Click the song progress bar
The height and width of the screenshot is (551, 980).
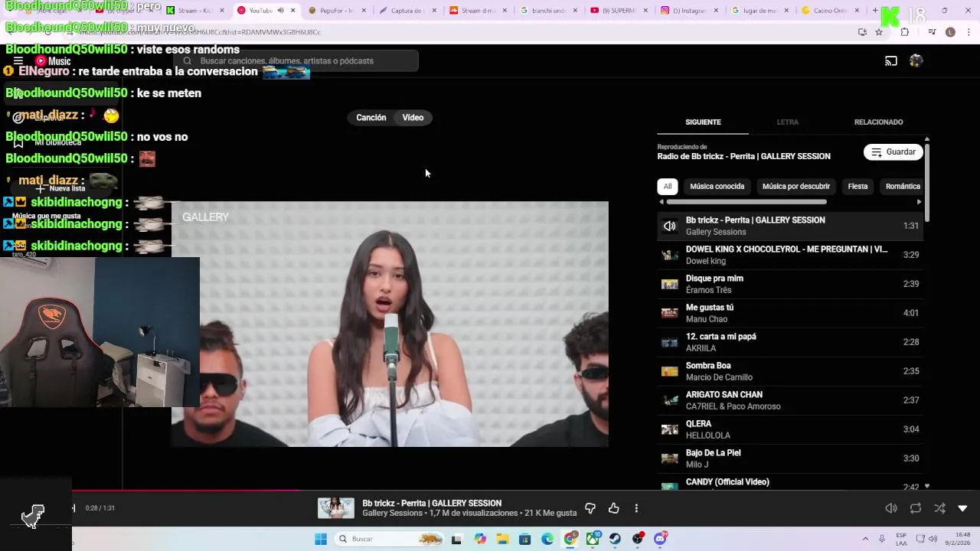click(x=525, y=491)
